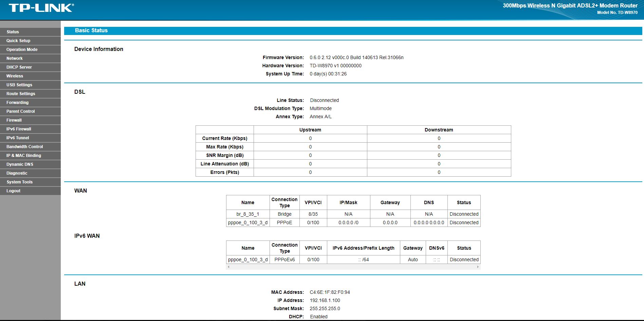The image size is (644, 321).
Task: Click subnet mask 255.255.255.0 value
Action: click(325, 308)
